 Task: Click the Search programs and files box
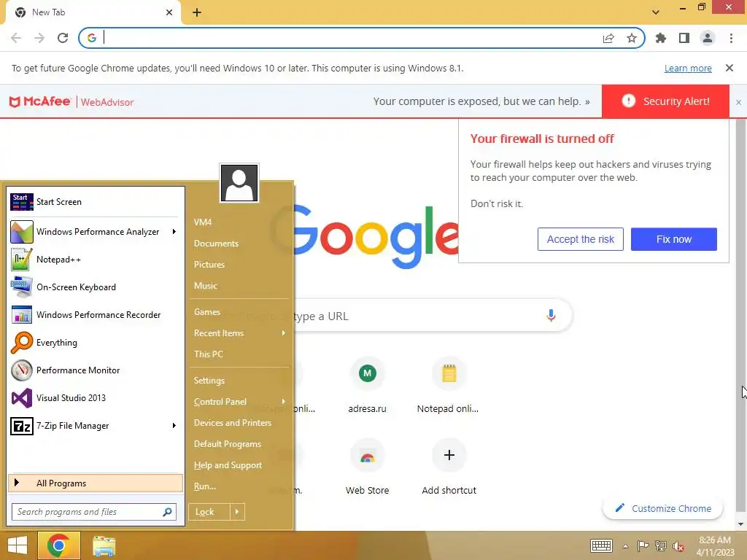94,512
